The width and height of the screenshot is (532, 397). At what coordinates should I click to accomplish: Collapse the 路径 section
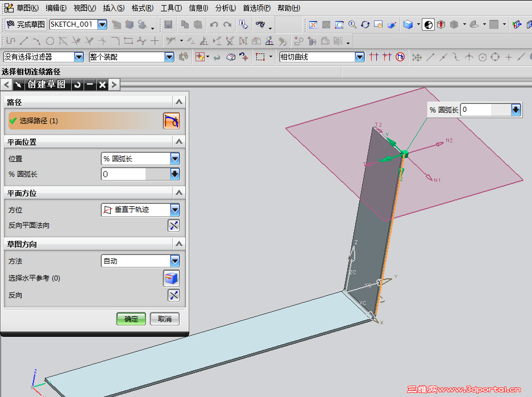(x=179, y=102)
